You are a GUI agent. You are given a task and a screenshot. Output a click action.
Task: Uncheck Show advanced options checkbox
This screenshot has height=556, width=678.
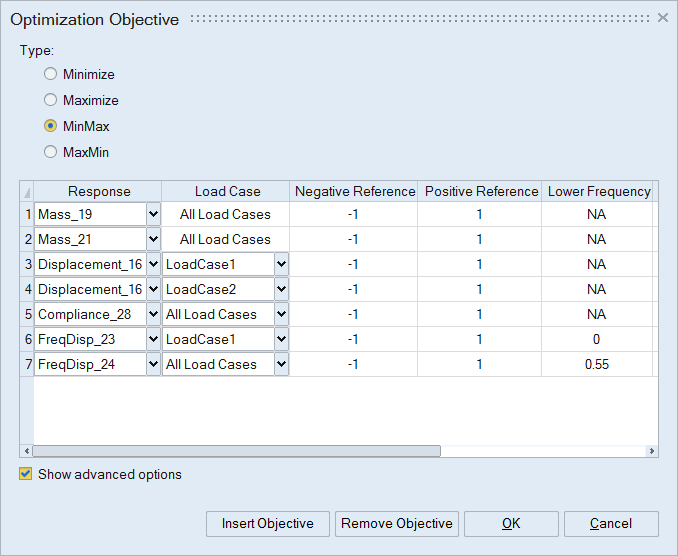[x=26, y=474]
